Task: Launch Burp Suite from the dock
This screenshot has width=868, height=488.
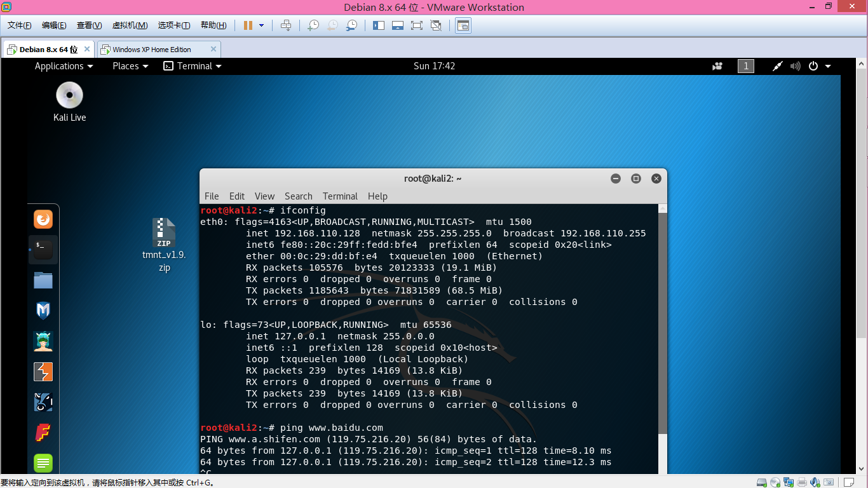Action: tap(43, 372)
